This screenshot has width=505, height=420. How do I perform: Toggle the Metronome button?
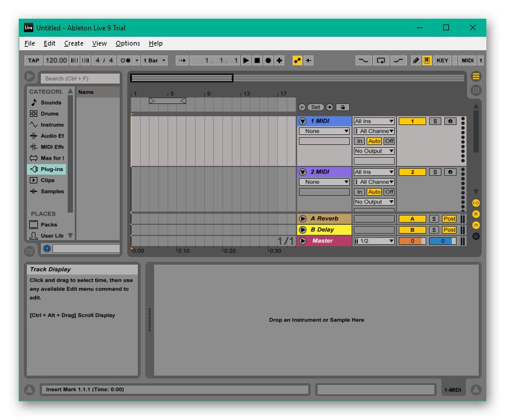click(126, 60)
